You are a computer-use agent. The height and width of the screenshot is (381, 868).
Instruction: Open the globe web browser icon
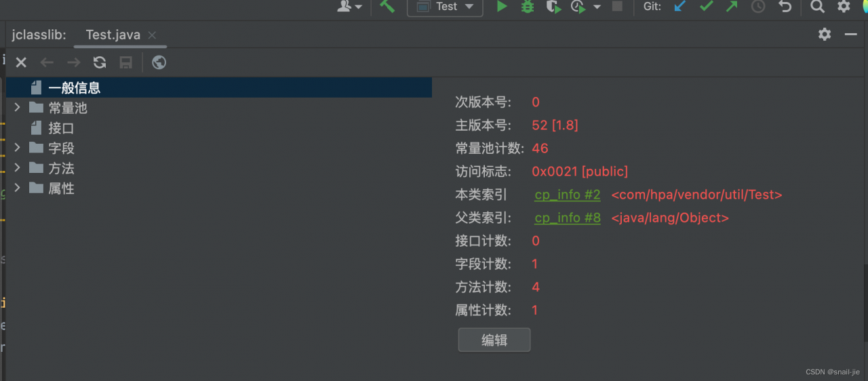coord(159,62)
